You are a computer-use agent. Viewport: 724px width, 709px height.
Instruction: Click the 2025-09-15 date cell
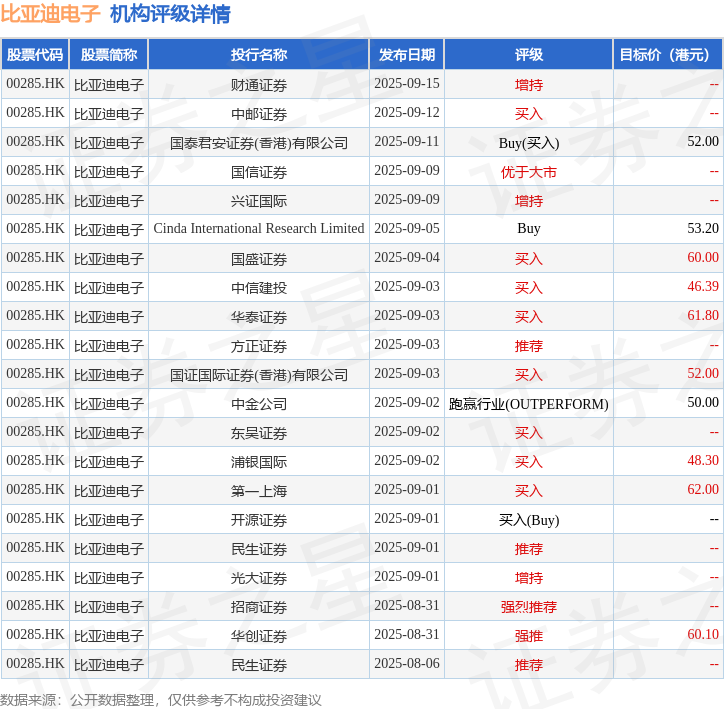coord(407,84)
